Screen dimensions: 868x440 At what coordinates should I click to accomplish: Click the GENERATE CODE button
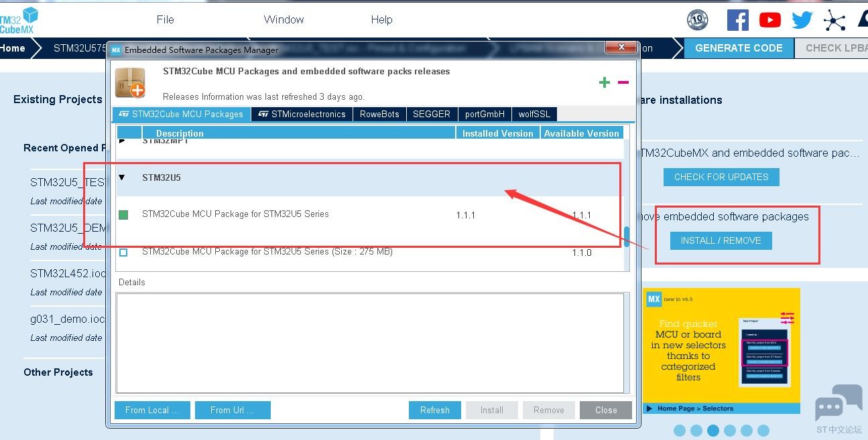[x=739, y=48]
